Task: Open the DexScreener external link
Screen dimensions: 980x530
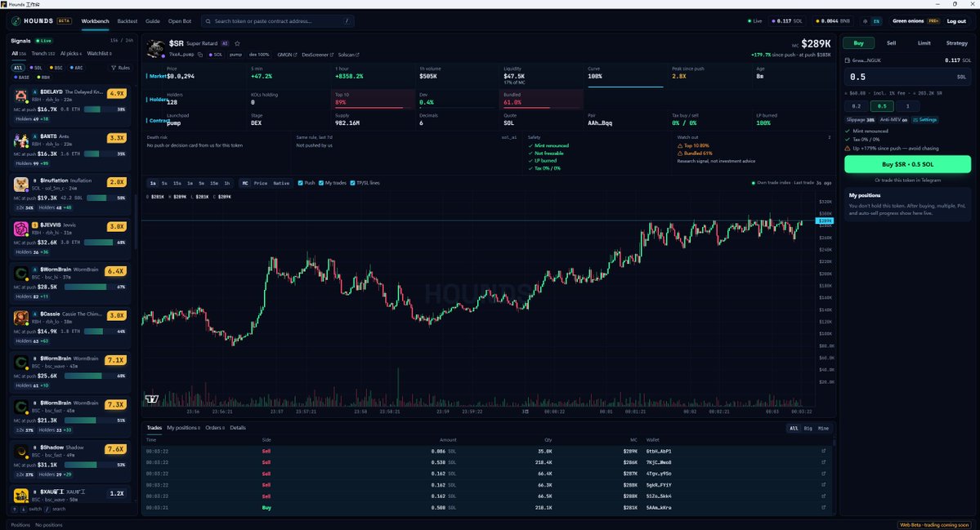Action: (x=317, y=55)
